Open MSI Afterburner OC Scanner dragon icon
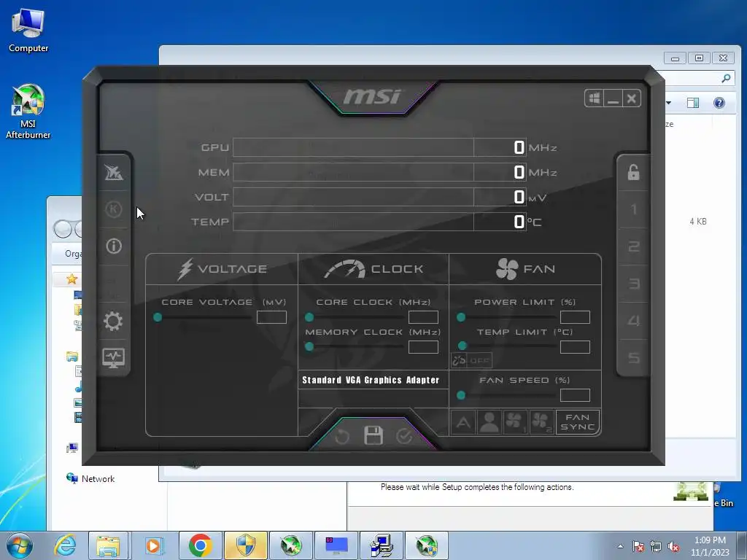 (x=113, y=172)
